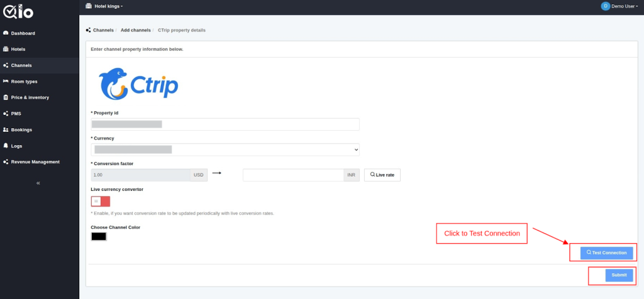
Task: Select PMS in the sidebar menu
Action: pyautogui.click(x=16, y=114)
